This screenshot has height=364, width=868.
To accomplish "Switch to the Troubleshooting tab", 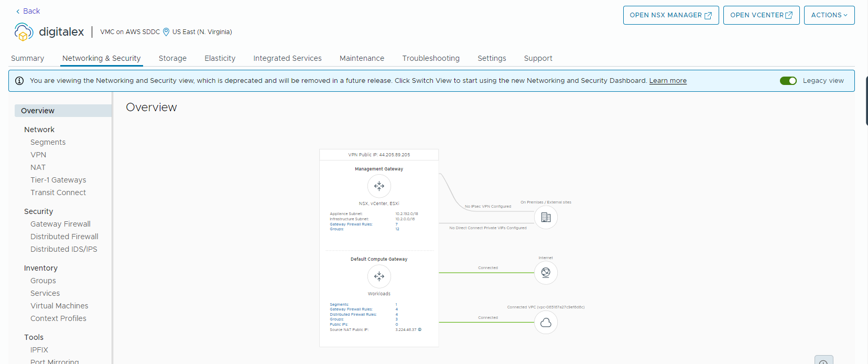I will pos(430,58).
